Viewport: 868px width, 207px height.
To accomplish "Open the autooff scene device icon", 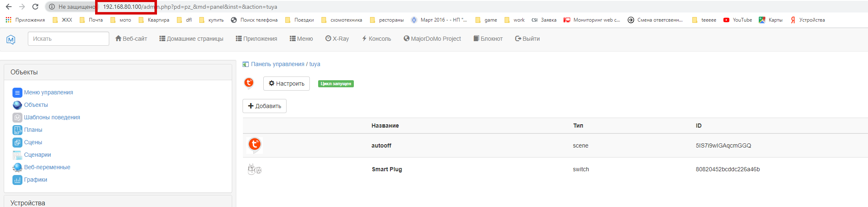I will click(x=255, y=145).
